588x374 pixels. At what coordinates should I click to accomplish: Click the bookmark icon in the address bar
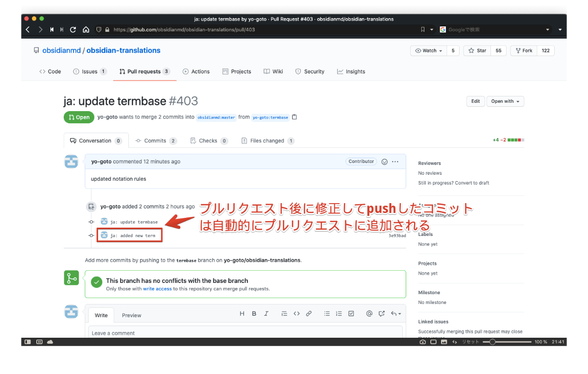(423, 29)
